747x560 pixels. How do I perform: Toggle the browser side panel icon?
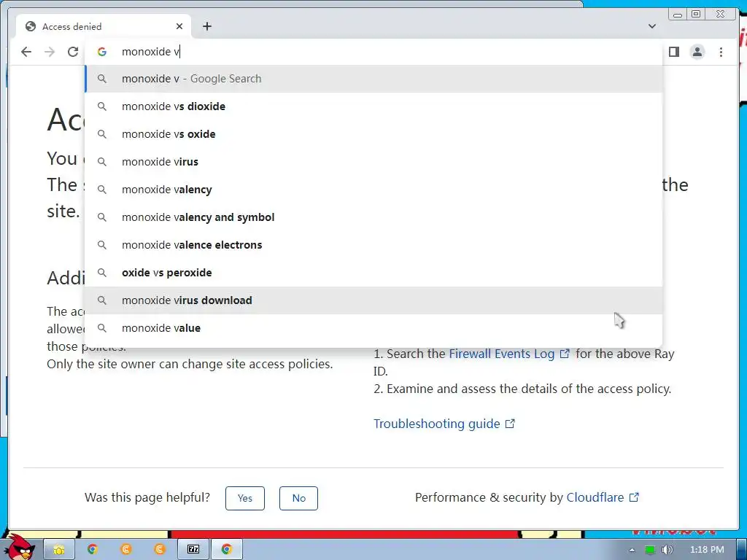pos(673,52)
